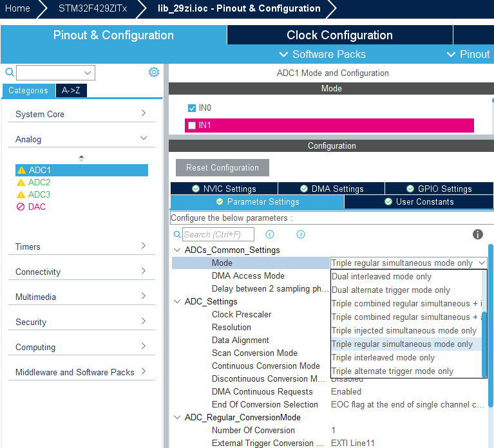The width and height of the screenshot is (494, 448).
Task: Select ADC2 in the Analog list
Action: [x=39, y=183]
